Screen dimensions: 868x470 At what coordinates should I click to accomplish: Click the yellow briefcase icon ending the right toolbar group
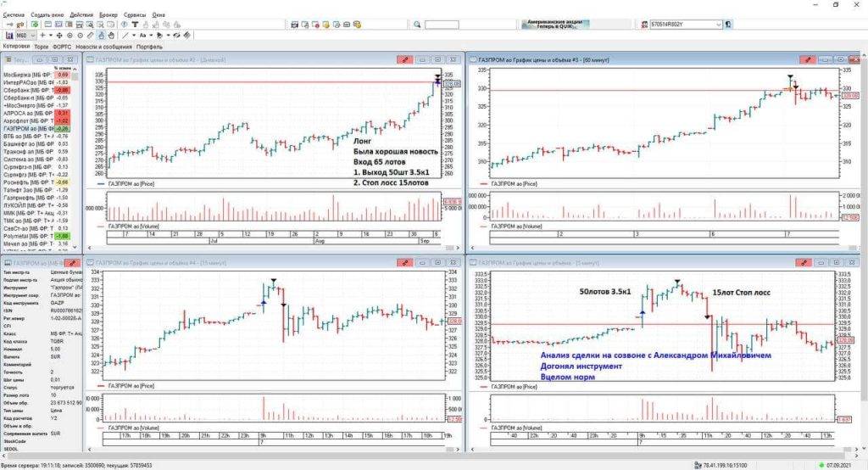(x=357, y=25)
